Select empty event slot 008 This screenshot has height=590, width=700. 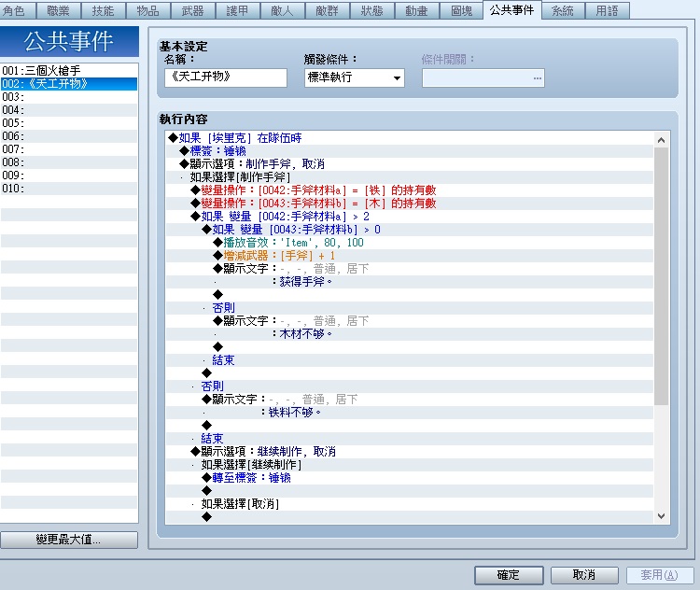pyautogui.click(x=69, y=162)
